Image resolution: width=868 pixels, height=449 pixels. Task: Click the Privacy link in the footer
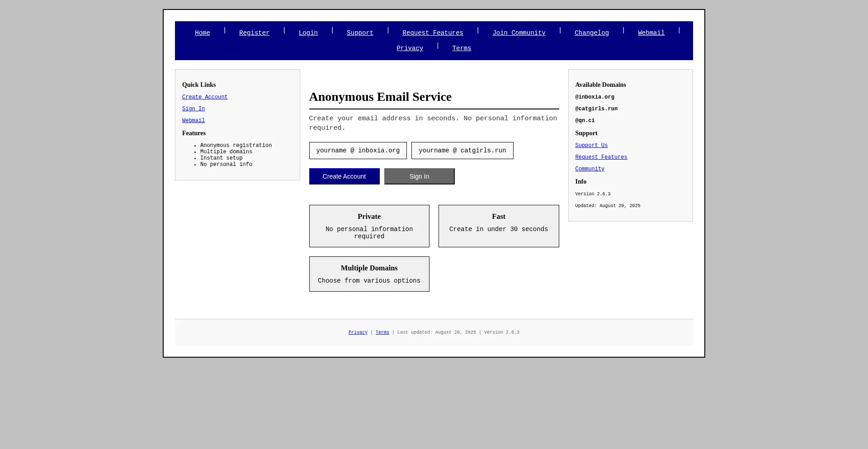(358, 332)
